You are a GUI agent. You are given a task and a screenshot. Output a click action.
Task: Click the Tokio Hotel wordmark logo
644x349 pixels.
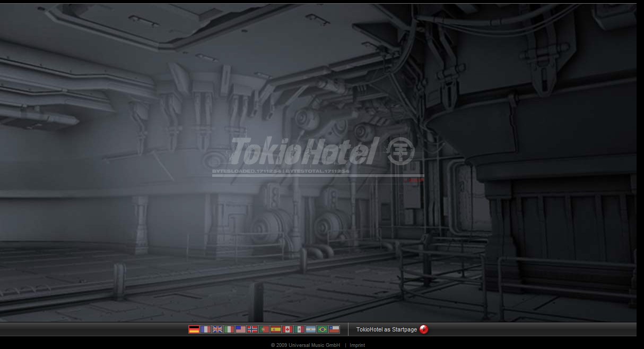304,151
